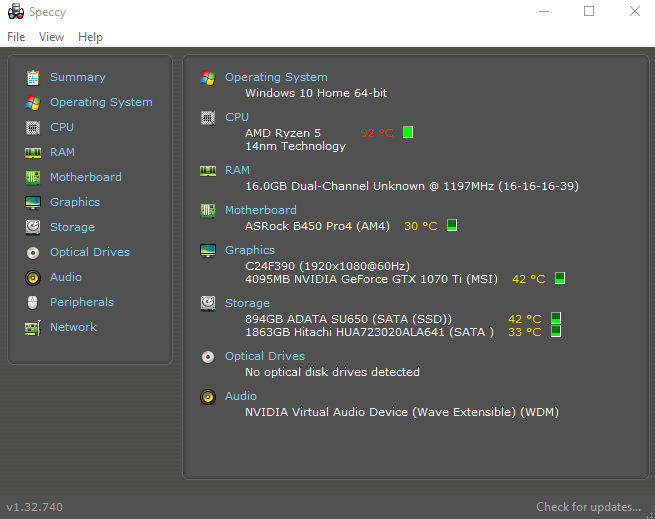Select Network in the sidebar
This screenshot has width=655, height=519.
(x=74, y=327)
